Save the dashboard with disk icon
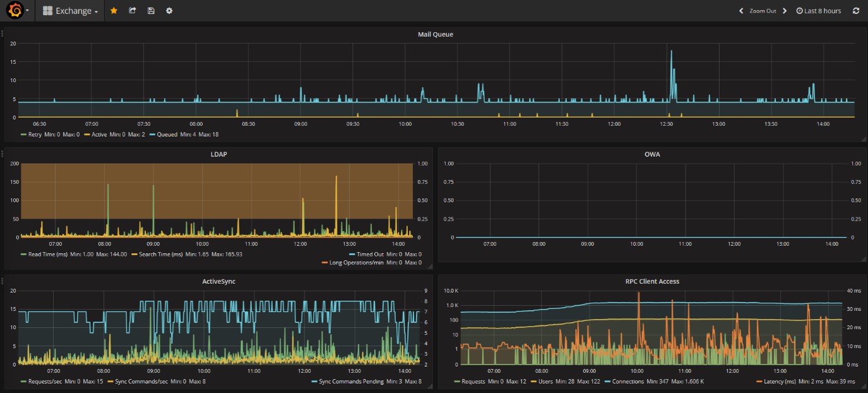The width and height of the screenshot is (868, 393). 150,11
